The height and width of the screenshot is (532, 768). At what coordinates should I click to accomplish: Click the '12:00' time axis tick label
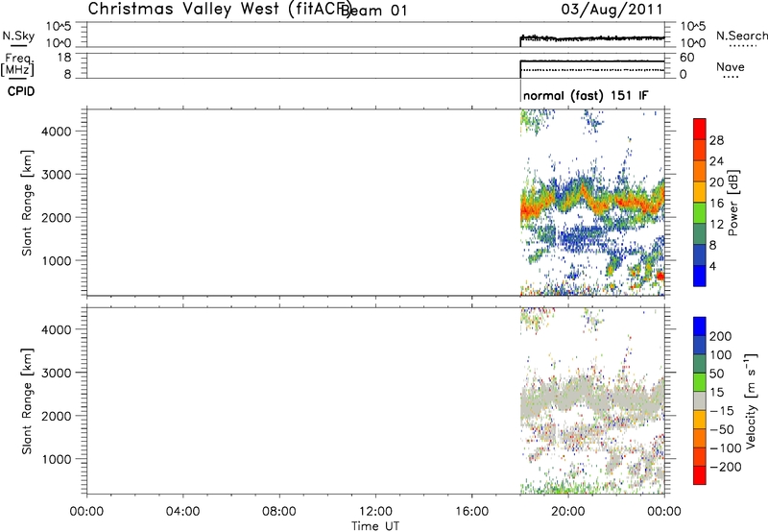click(x=375, y=512)
